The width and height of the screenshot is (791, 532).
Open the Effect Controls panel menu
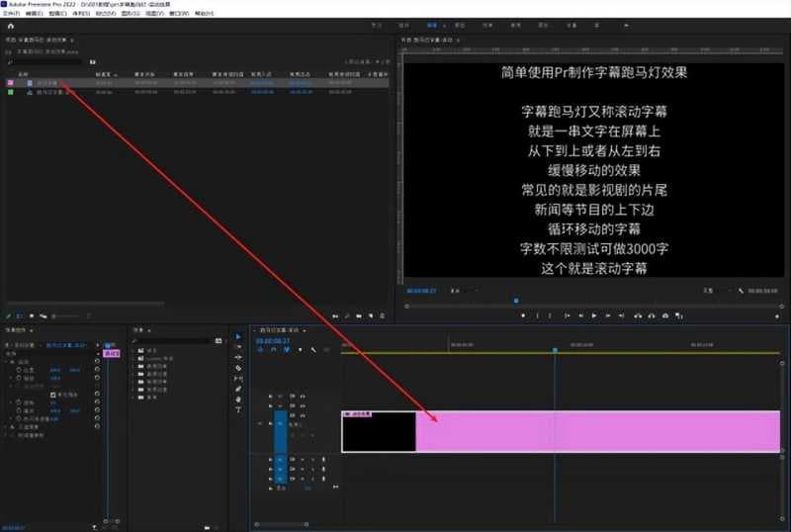pos(32,330)
